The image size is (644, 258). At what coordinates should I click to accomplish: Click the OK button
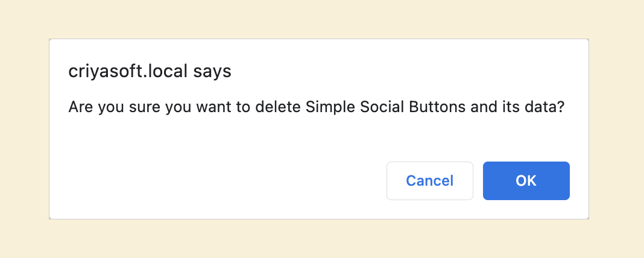pos(526,181)
